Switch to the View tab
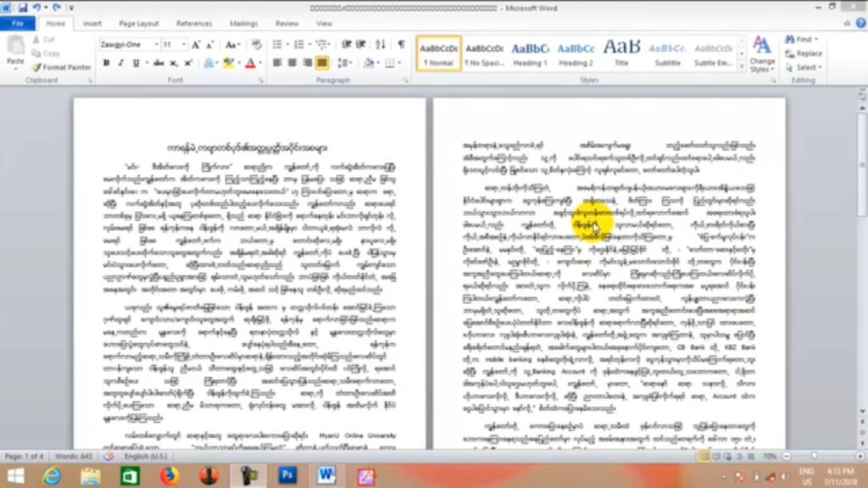Screen dimensions: 868x488 pos(324,24)
